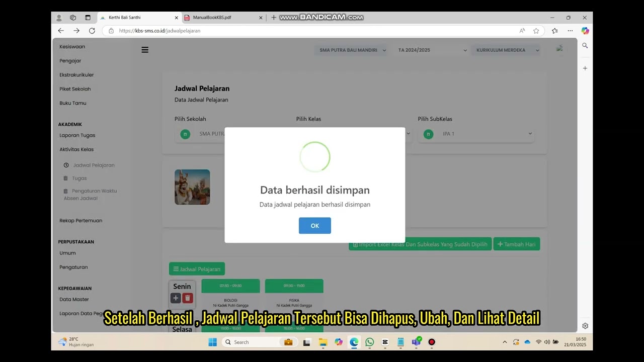Refresh the kbs-sms page

click(92, 31)
